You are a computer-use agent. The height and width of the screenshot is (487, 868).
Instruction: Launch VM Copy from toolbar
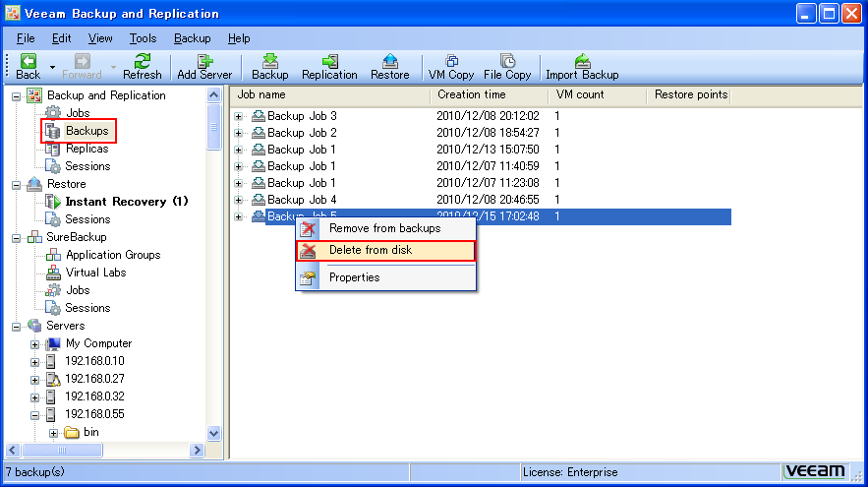pos(451,67)
